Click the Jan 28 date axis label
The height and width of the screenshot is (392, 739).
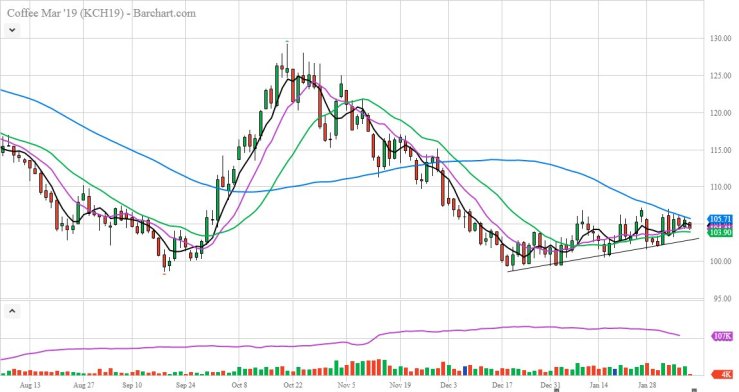pyautogui.click(x=647, y=385)
